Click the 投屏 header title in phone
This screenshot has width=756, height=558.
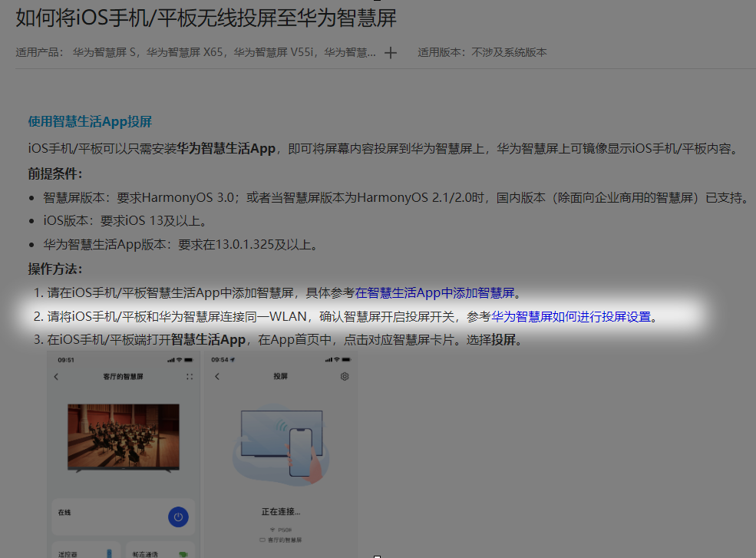(281, 376)
